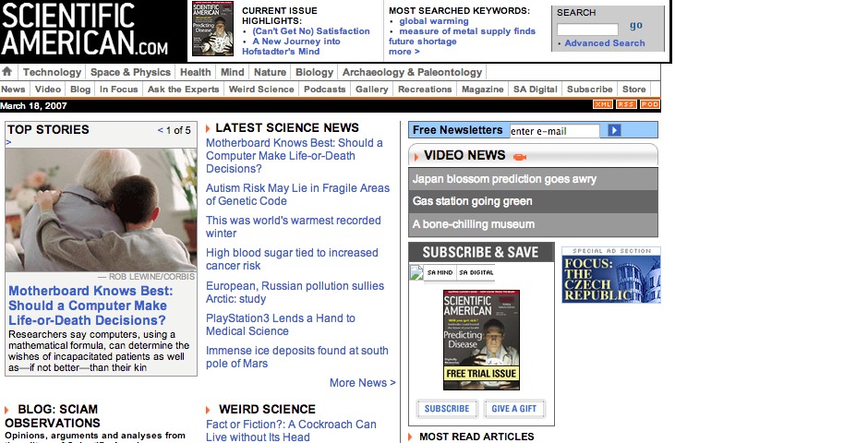This screenshot has width=868, height=443.
Task: Click the 'Blog: SciAm Observations' heading
Action: pos(54,416)
